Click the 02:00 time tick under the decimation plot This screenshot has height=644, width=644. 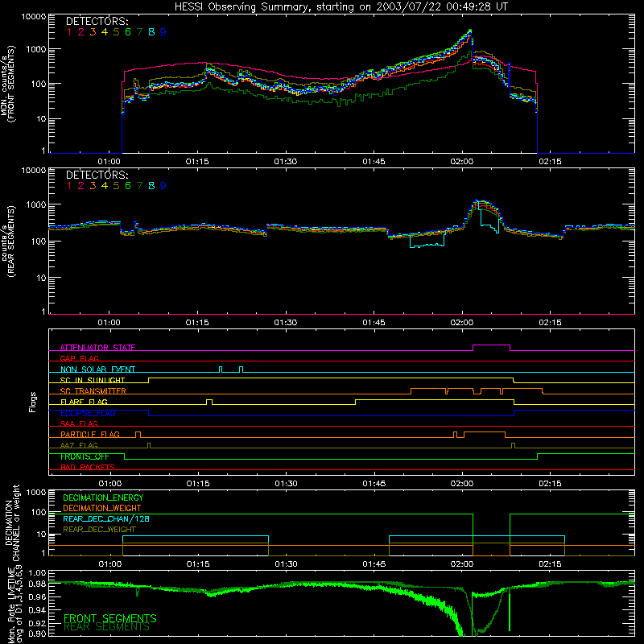point(461,564)
